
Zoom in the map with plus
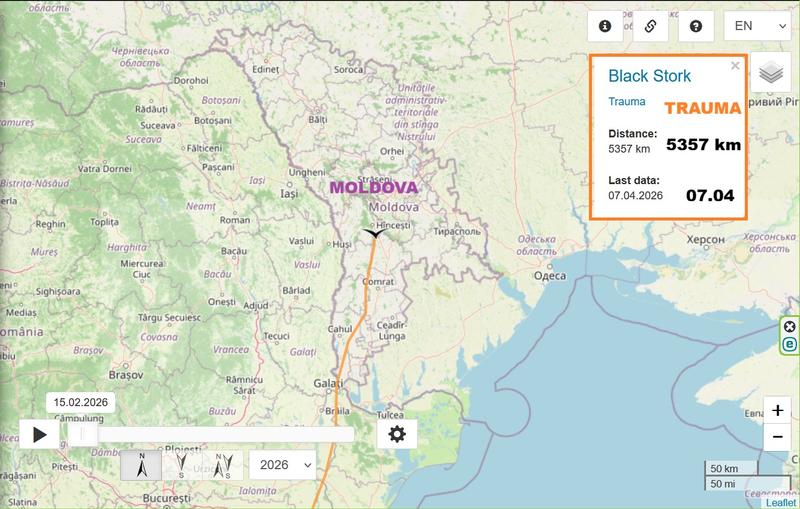pyautogui.click(x=778, y=410)
